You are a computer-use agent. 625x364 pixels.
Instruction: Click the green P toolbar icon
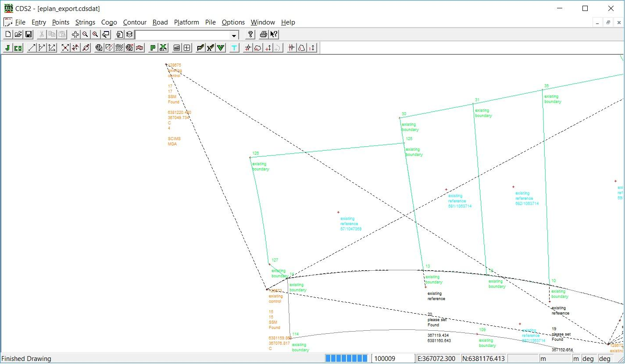(x=153, y=48)
